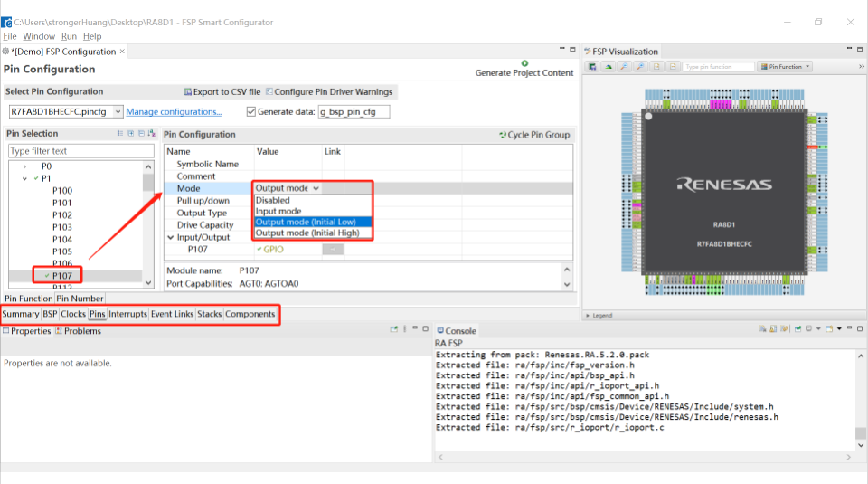Select Output mode (Initial High) option
868x484 pixels.
tap(312, 233)
